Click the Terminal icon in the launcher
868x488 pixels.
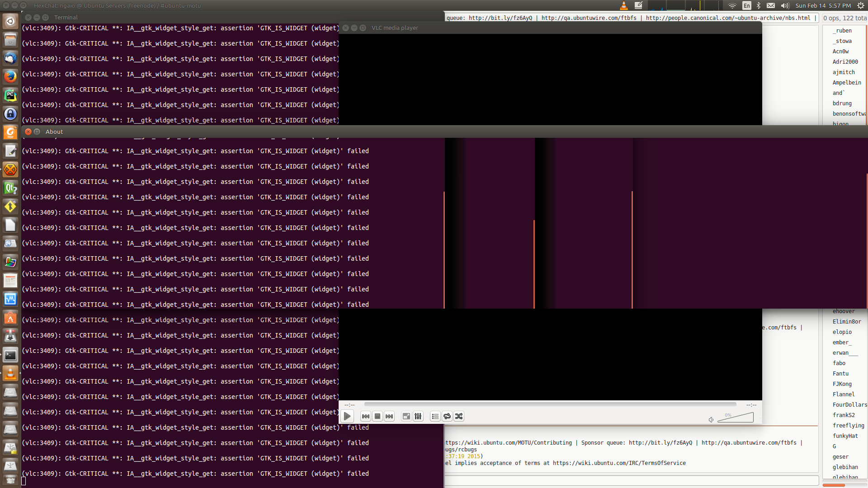10,355
